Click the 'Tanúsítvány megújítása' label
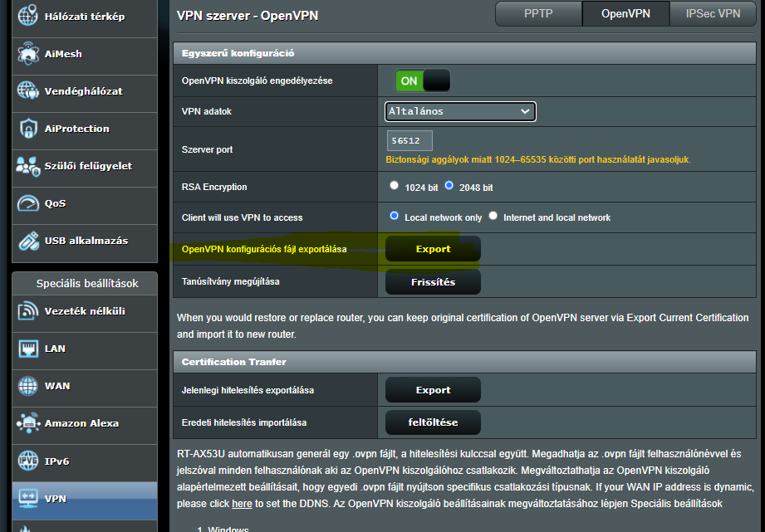Image resolution: width=765 pixels, height=532 pixels. click(x=230, y=282)
